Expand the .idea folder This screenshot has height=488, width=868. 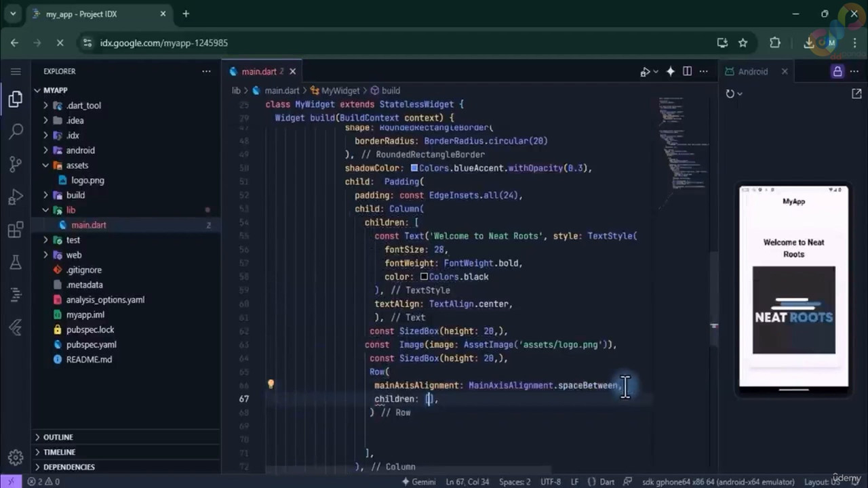[x=45, y=121]
